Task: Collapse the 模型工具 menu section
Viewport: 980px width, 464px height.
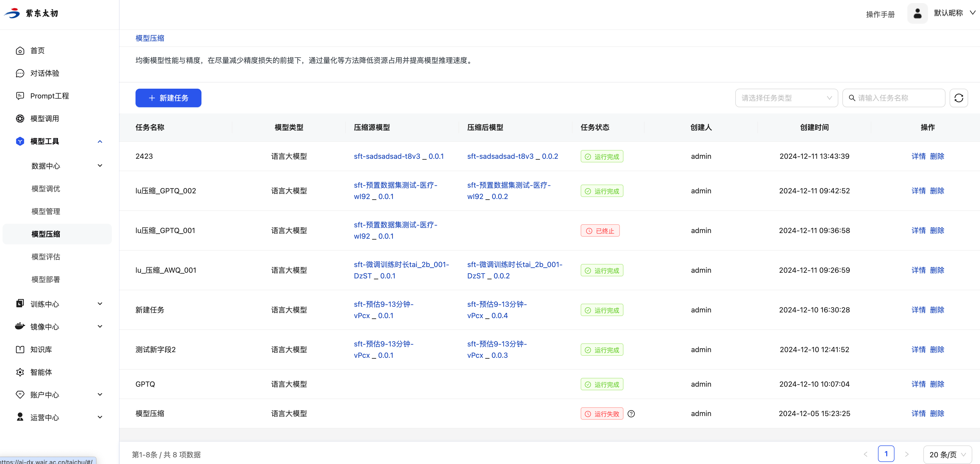Action: tap(100, 141)
